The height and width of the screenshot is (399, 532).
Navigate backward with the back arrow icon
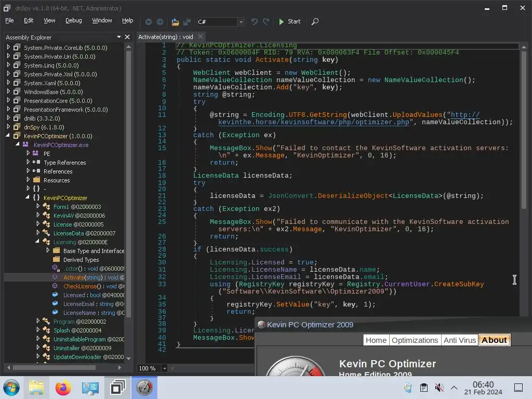pyautogui.click(x=149, y=22)
